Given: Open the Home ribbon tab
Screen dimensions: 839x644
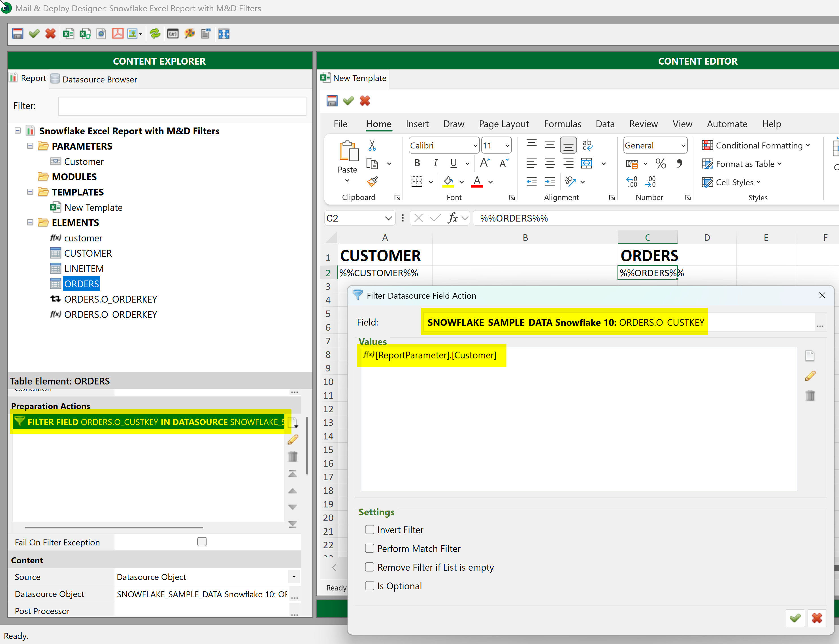Looking at the screenshot, I should [x=379, y=124].
